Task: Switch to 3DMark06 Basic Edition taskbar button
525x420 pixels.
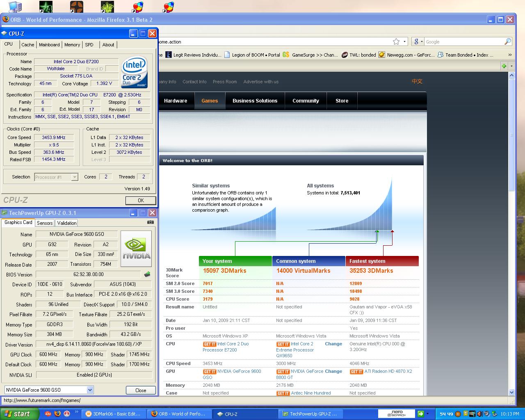Action: (x=114, y=414)
